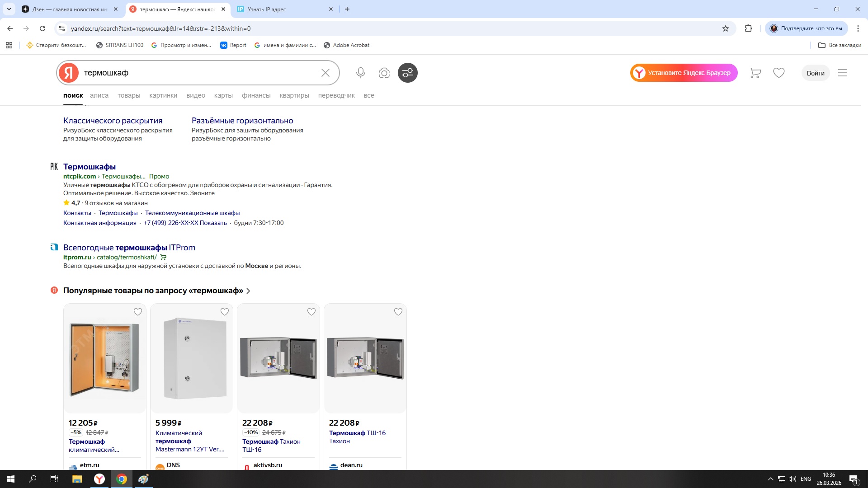Open Chrome extensions puzzle icon
Image resolution: width=868 pixels, height=488 pixels.
(748, 28)
